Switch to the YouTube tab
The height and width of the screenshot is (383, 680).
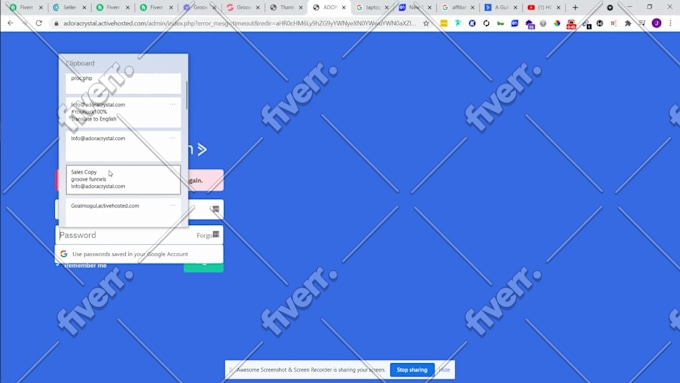click(543, 7)
